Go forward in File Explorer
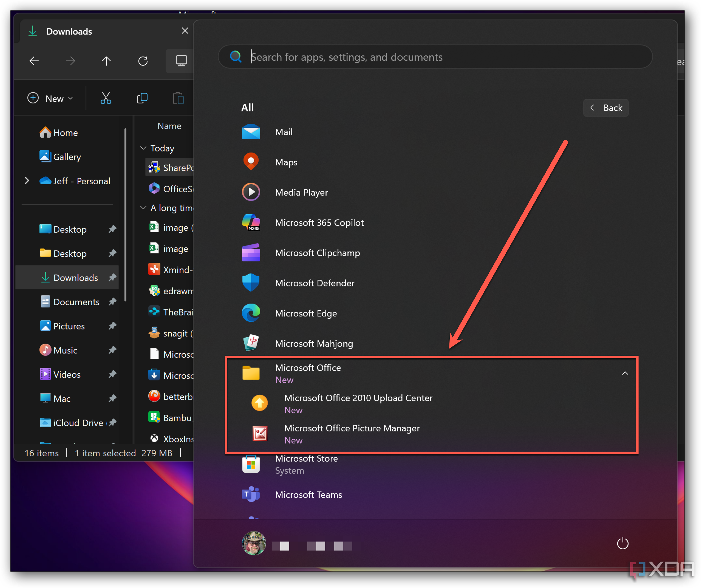 point(70,61)
